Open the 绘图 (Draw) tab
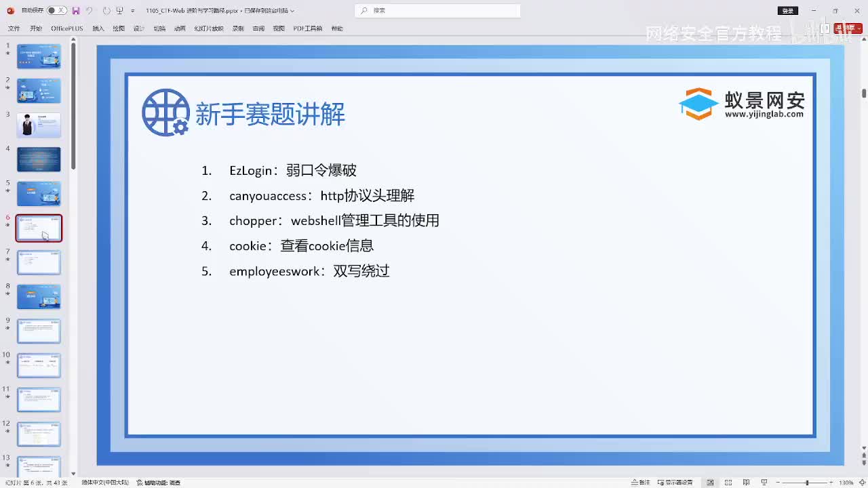This screenshot has width=868, height=488. coord(119,28)
